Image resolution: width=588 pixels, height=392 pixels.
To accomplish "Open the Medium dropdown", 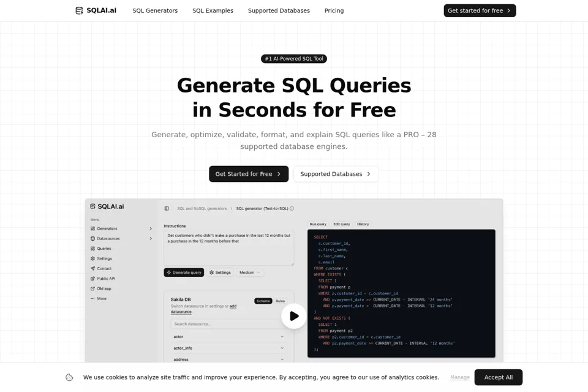I will [250, 273].
